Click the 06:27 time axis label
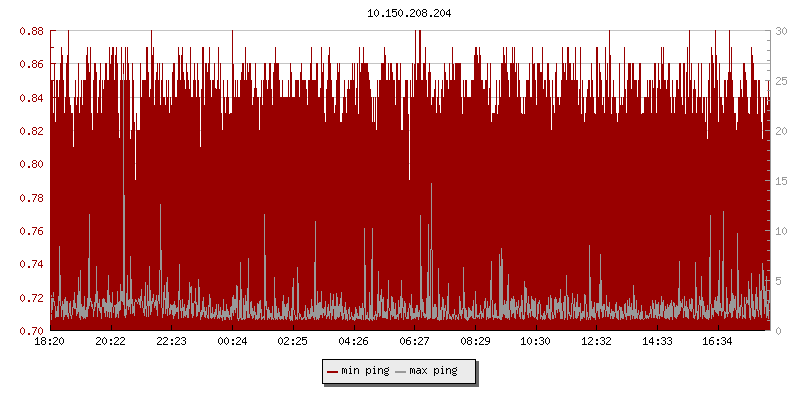Screen dimensions: 800x400 414,342
